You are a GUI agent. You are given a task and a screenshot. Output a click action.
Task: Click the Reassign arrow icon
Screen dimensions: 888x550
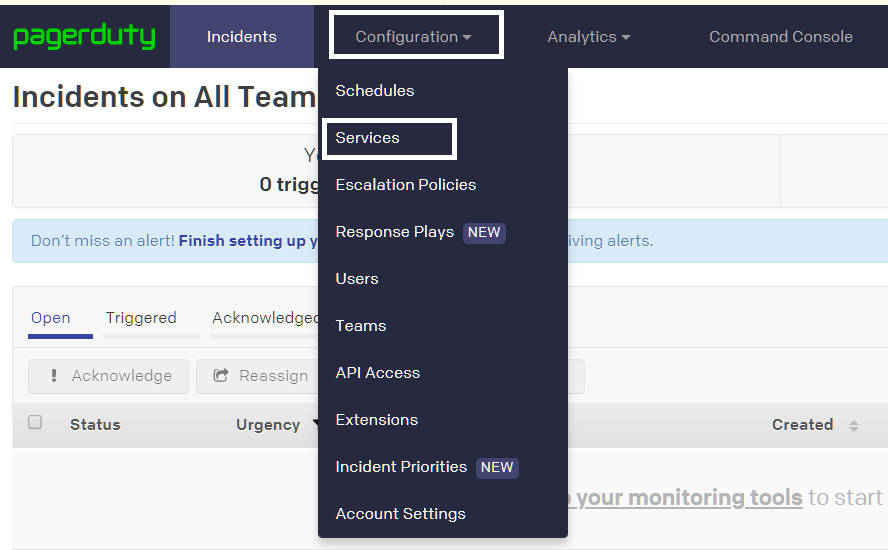coord(221,376)
